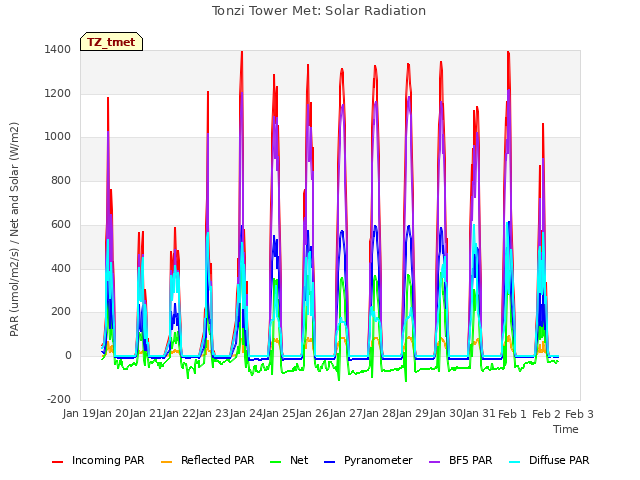
Task: Click the 600 y-axis tick label
Action: click(61, 224)
